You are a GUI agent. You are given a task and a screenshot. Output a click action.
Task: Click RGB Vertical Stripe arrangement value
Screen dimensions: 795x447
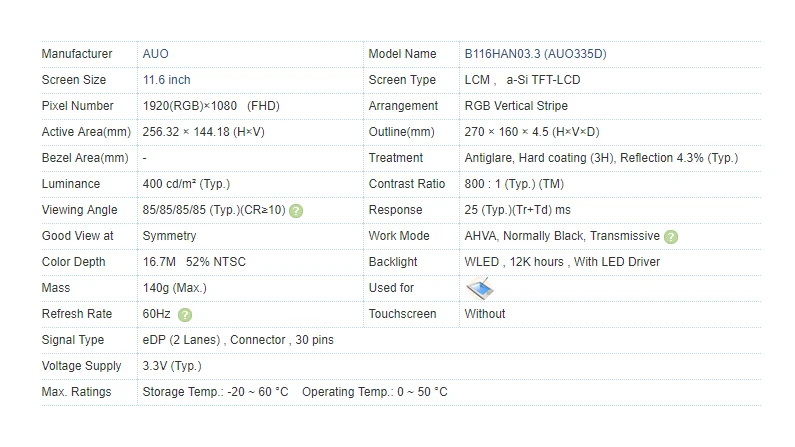pyautogui.click(x=516, y=106)
